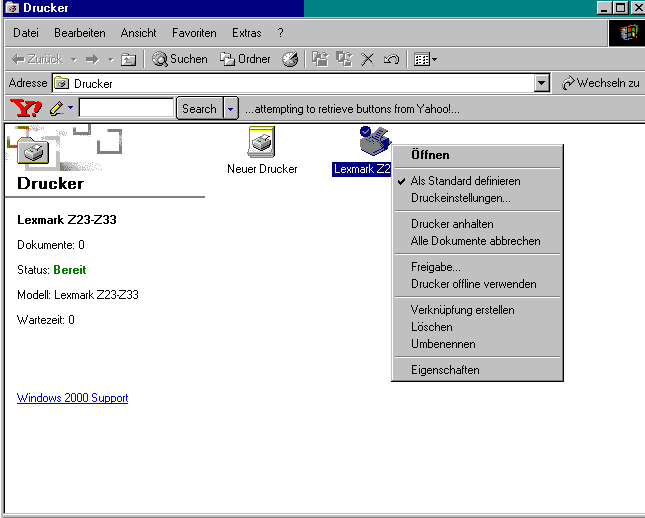The image size is (645, 518).
Task: Open the Extras menu
Action: (x=246, y=33)
